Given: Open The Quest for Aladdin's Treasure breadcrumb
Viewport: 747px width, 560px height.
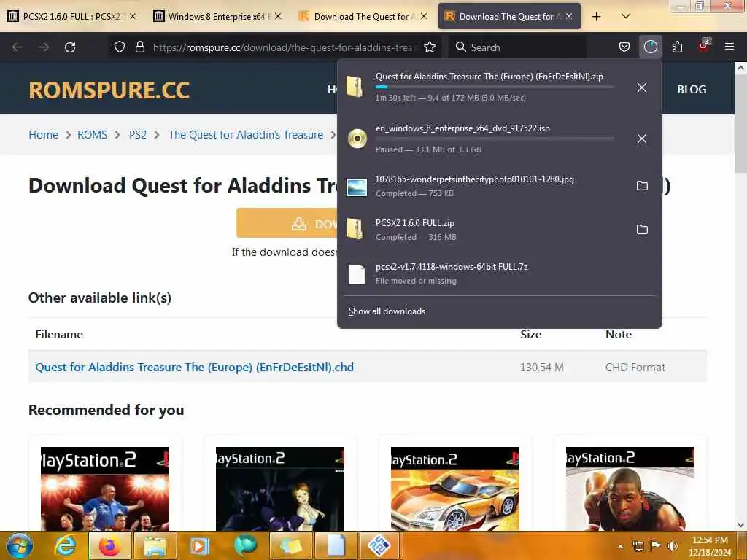Looking at the screenshot, I should point(246,135).
